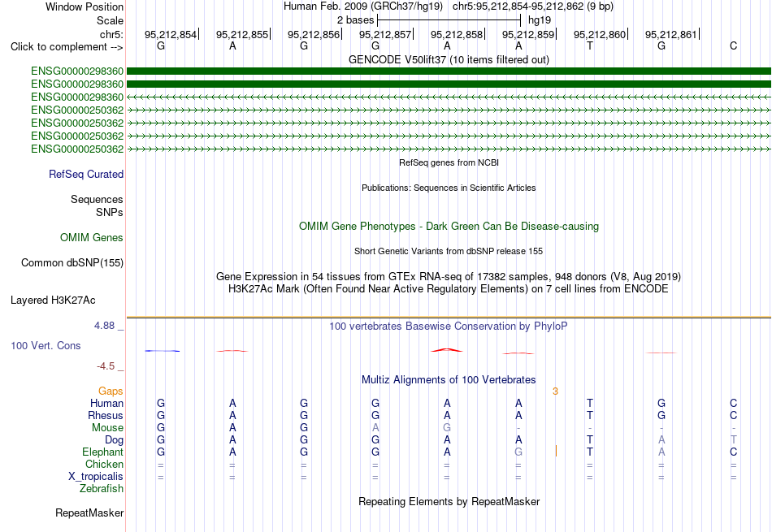Click the orange gap count '3'
The image size is (772, 532).
[555, 391]
